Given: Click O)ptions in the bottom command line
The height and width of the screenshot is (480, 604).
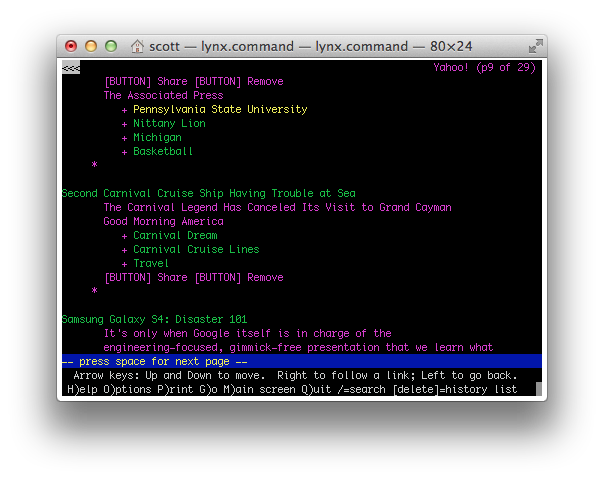Looking at the screenshot, I should click(127, 389).
